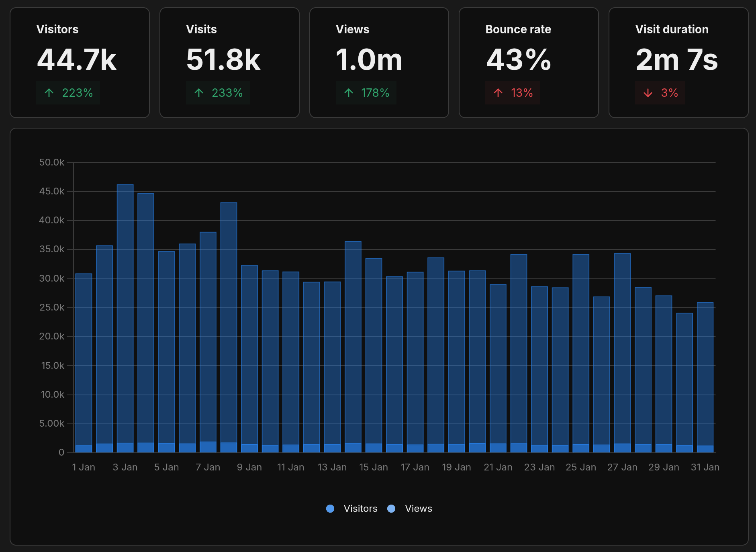Screen dimensions: 756x552
Task: Switch to the Visit duration metric
Action: pyautogui.click(x=678, y=62)
